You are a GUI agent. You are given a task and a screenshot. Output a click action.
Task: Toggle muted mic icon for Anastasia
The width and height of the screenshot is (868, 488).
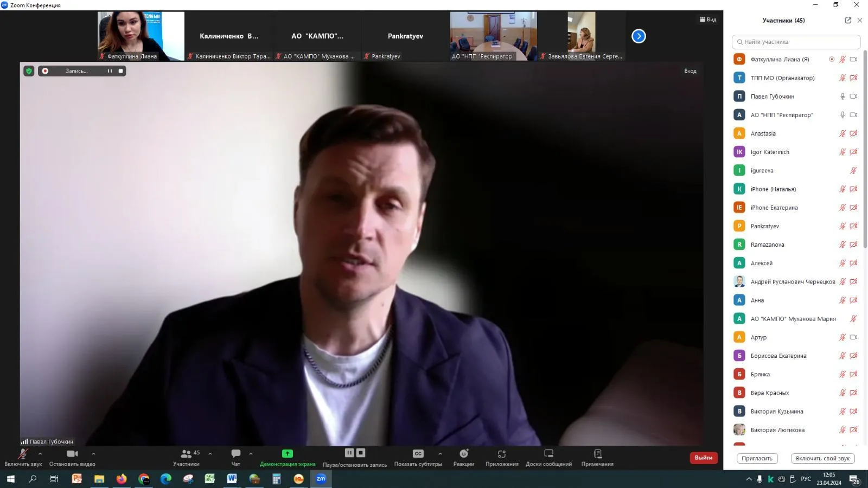pos(843,133)
